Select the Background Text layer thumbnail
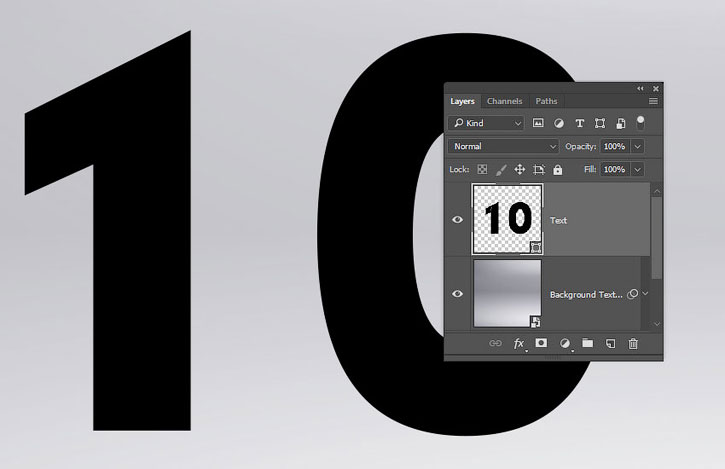 pyautogui.click(x=507, y=294)
